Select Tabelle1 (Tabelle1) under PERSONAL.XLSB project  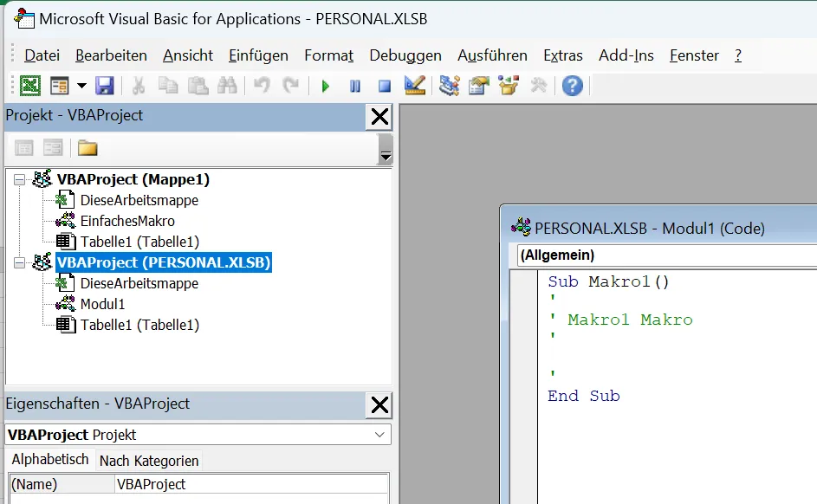[x=139, y=325]
